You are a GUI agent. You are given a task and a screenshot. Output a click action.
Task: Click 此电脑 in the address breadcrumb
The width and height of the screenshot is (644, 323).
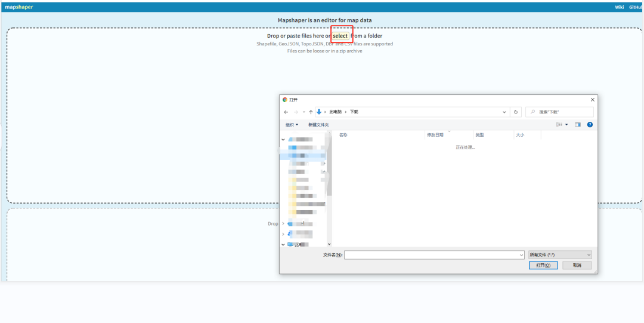pyautogui.click(x=335, y=112)
